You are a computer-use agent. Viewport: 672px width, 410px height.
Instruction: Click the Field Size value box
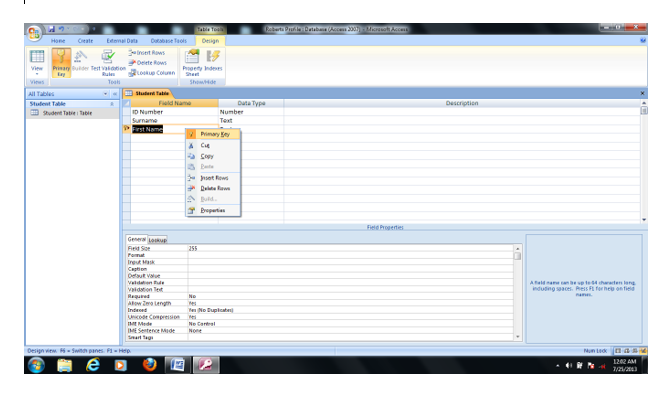click(x=350, y=248)
